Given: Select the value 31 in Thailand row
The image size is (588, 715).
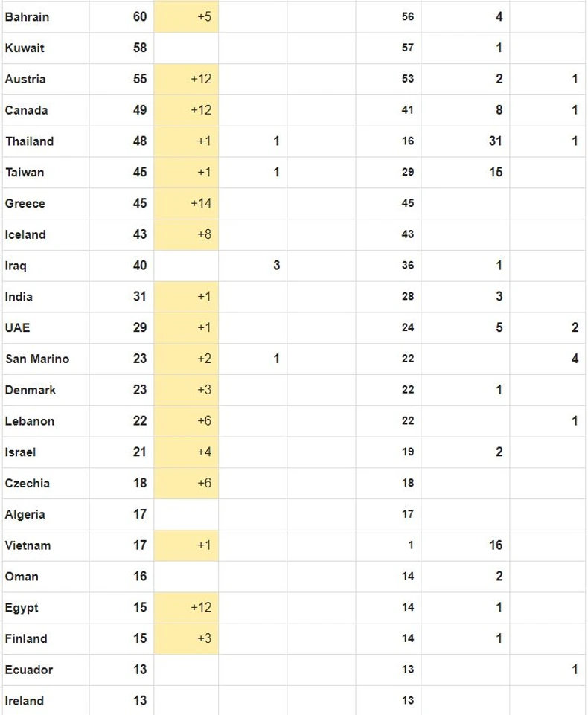Looking at the screenshot, I should click(495, 141).
